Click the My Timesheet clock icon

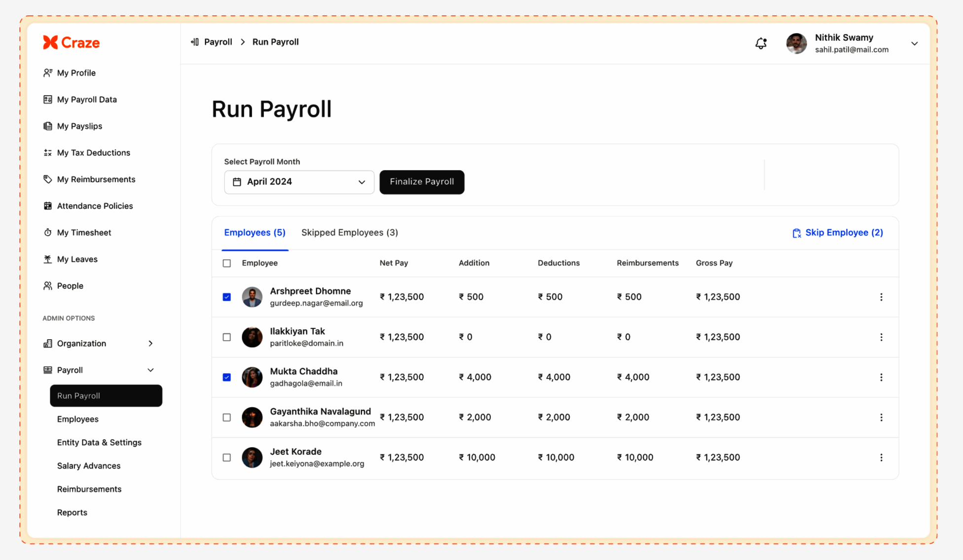(48, 232)
